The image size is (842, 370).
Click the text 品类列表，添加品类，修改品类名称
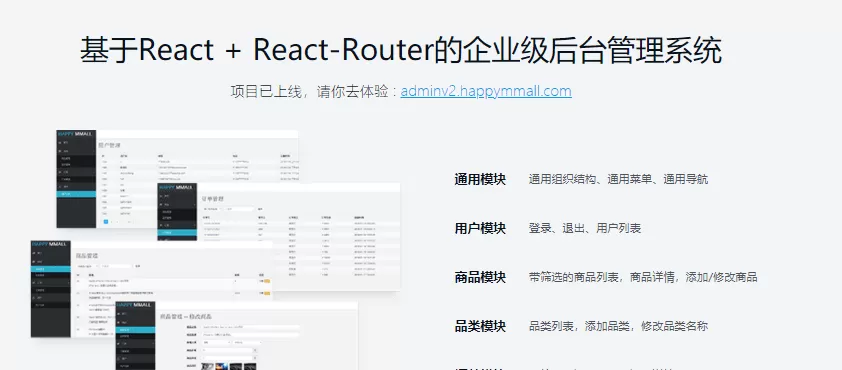618,326
